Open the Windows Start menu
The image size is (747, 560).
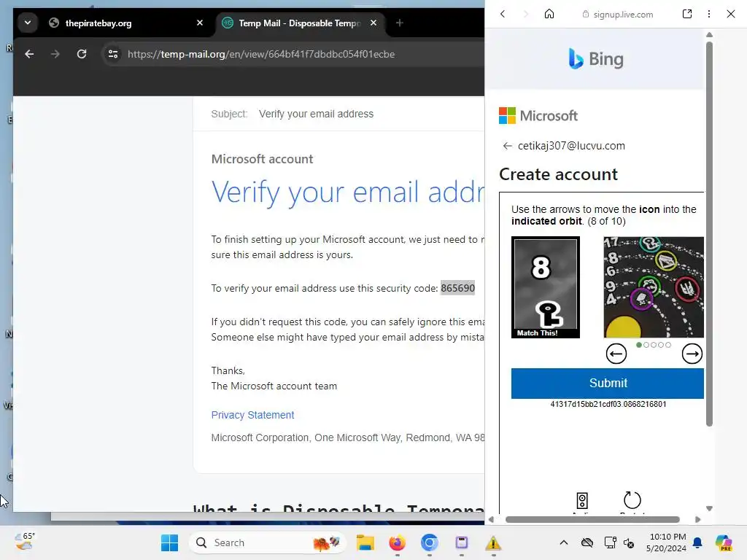pos(169,542)
